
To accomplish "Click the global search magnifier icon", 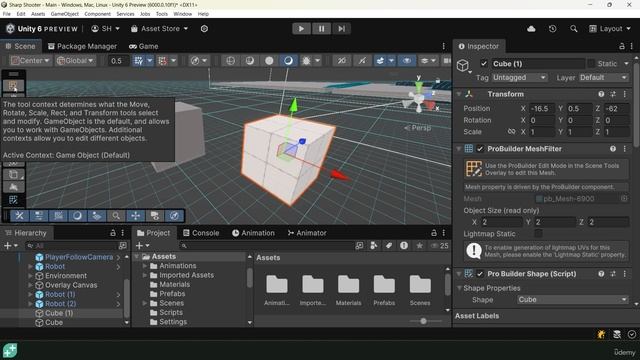I will tap(573, 29).
